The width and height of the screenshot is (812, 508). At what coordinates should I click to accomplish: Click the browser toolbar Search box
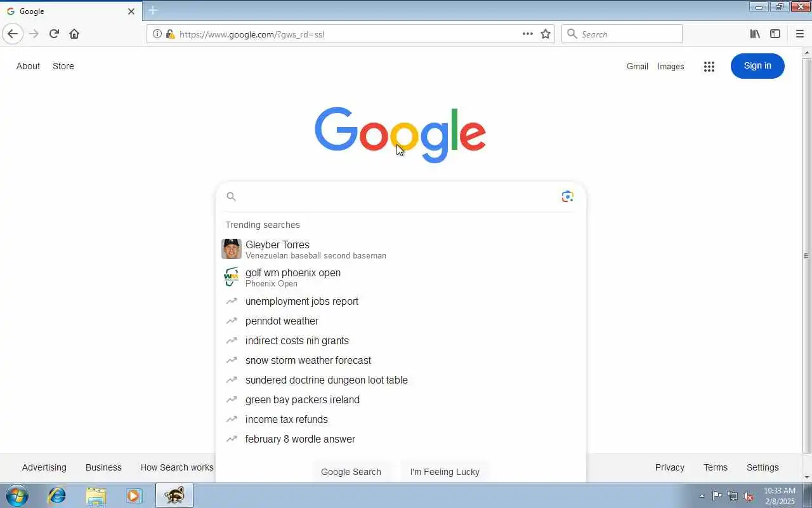(622, 34)
